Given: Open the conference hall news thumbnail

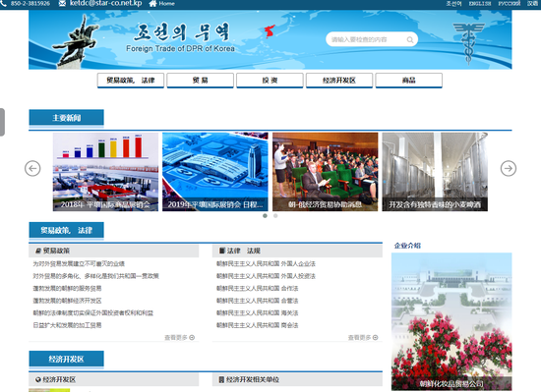Looking at the screenshot, I should (325, 172).
